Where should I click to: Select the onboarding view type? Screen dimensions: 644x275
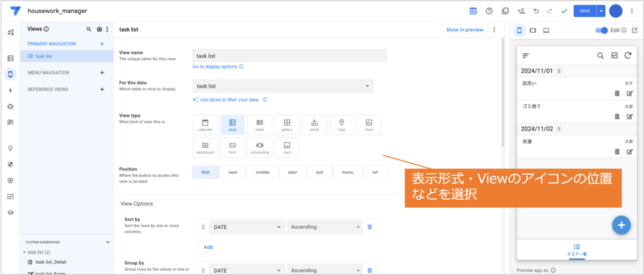click(260, 147)
